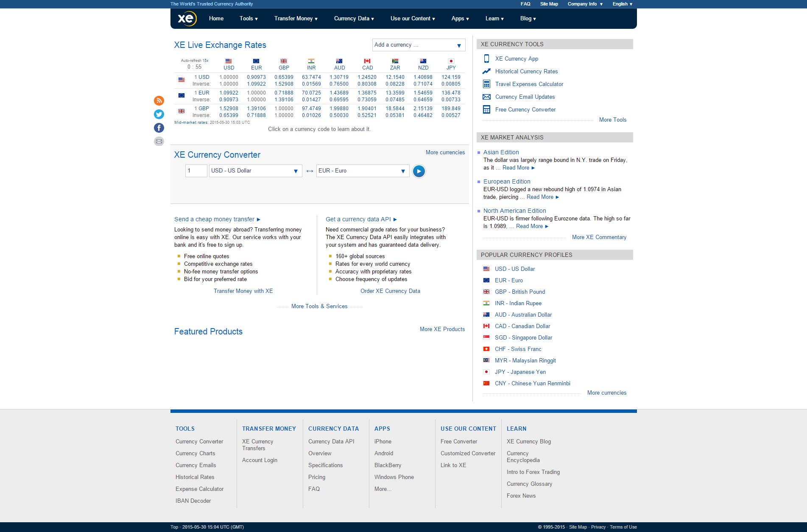Image resolution: width=807 pixels, height=532 pixels.
Task: Click Transfer Money with XE link
Action: [x=243, y=291]
